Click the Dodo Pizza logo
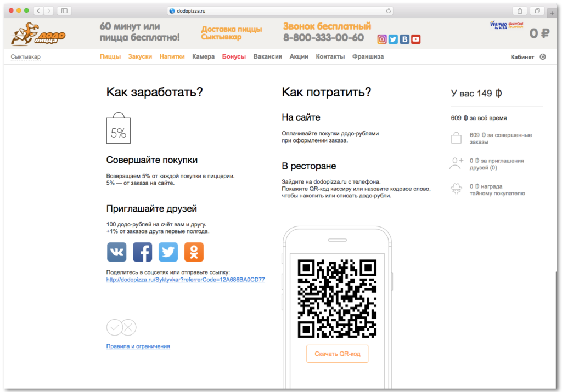Image resolution: width=562 pixels, height=392 pixels. [38, 34]
